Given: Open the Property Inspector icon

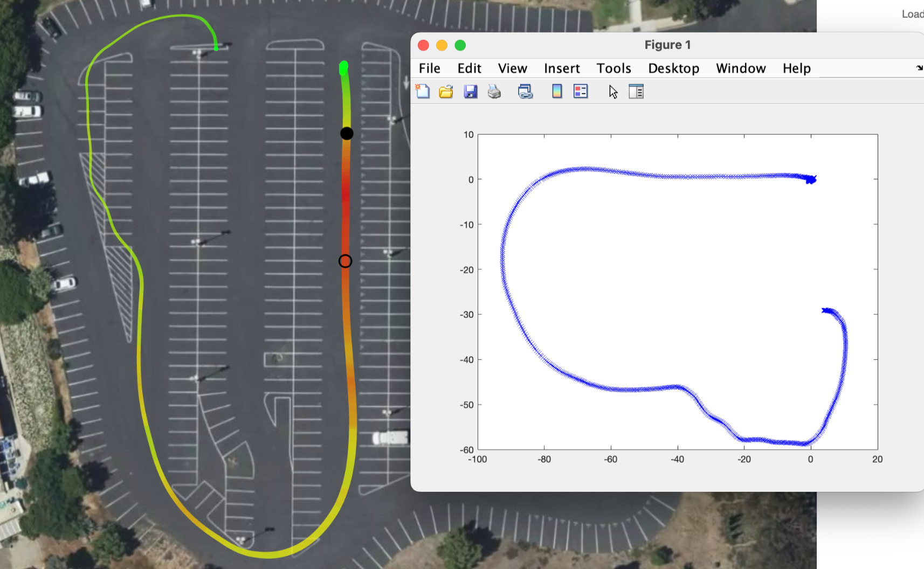Looking at the screenshot, I should [x=636, y=92].
